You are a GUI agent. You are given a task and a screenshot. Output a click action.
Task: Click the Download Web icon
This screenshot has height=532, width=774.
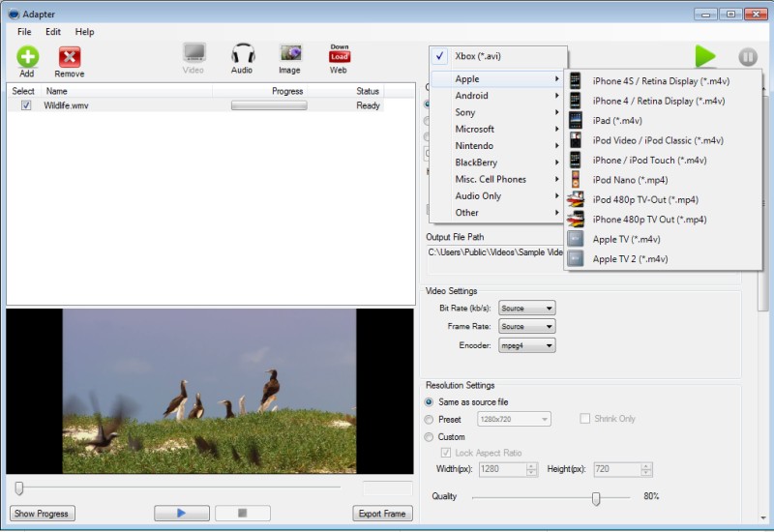click(x=339, y=54)
